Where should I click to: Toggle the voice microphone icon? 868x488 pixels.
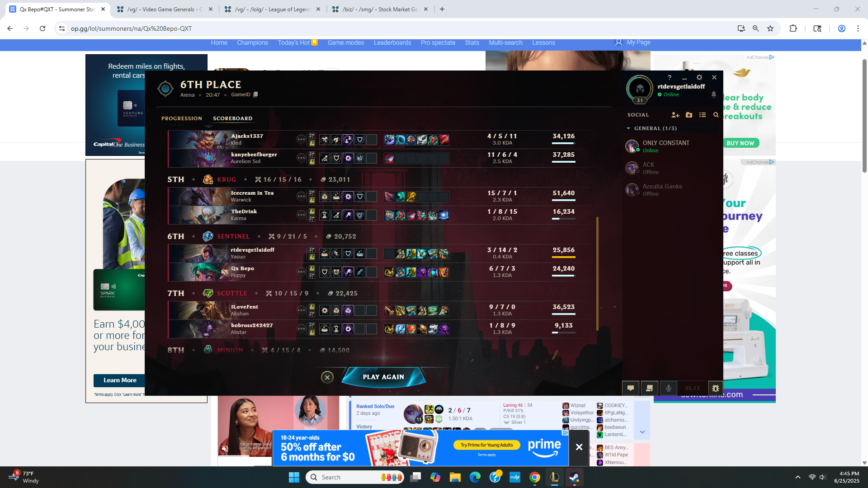tap(669, 388)
